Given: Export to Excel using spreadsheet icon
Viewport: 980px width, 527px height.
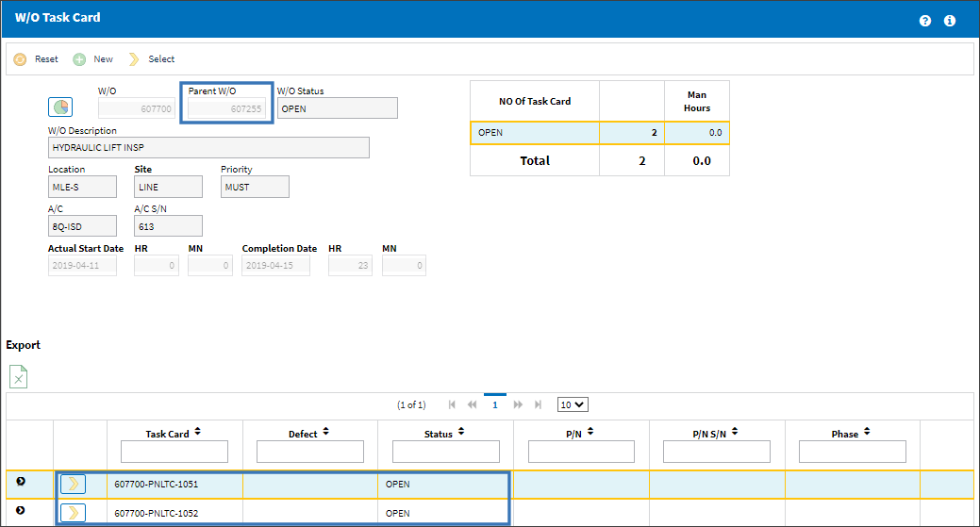Looking at the screenshot, I should click(18, 376).
